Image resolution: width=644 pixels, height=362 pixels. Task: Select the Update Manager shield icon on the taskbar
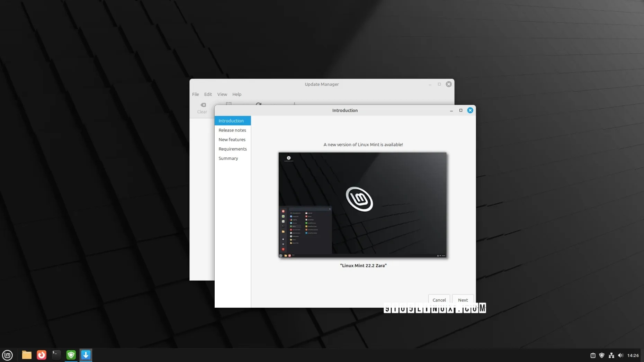tap(71, 355)
